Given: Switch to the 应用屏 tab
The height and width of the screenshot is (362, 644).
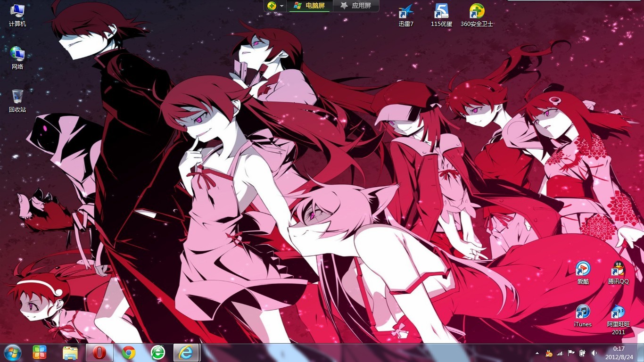Looking at the screenshot, I should pos(356,6).
